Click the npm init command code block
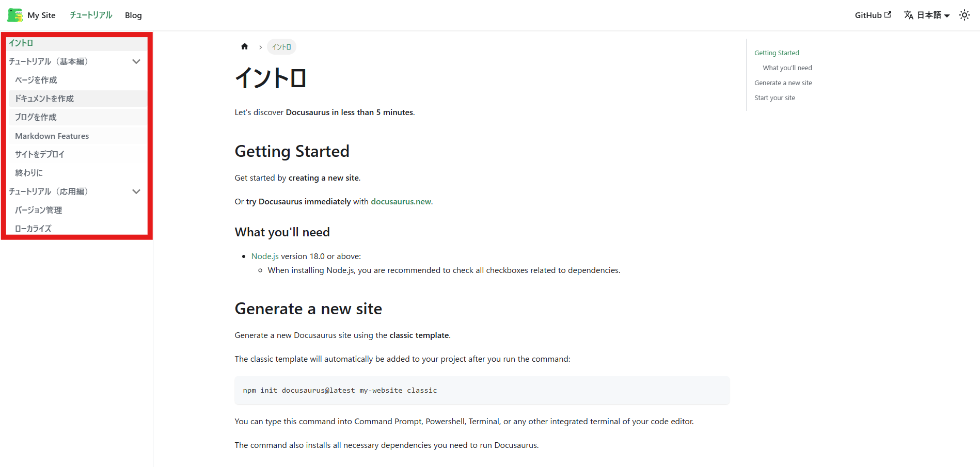 pos(482,390)
